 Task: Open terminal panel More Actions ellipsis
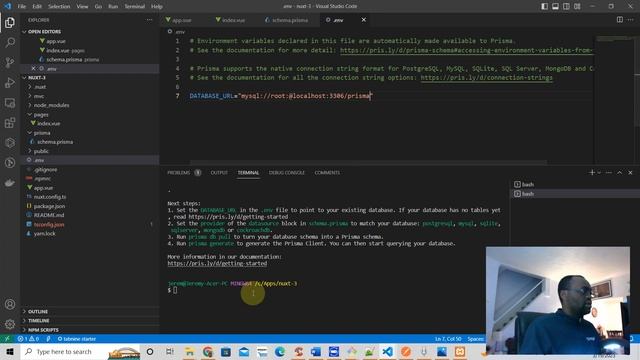click(x=609, y=173)
